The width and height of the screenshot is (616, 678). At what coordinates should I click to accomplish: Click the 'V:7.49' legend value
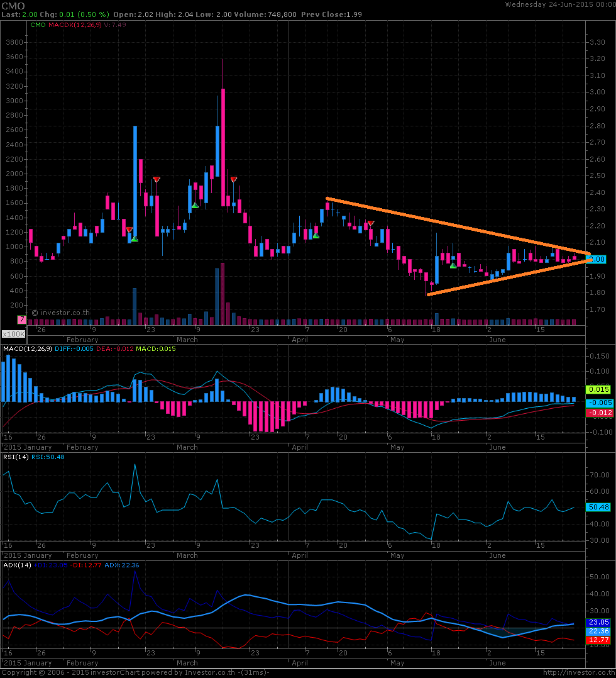coord(115,25)
